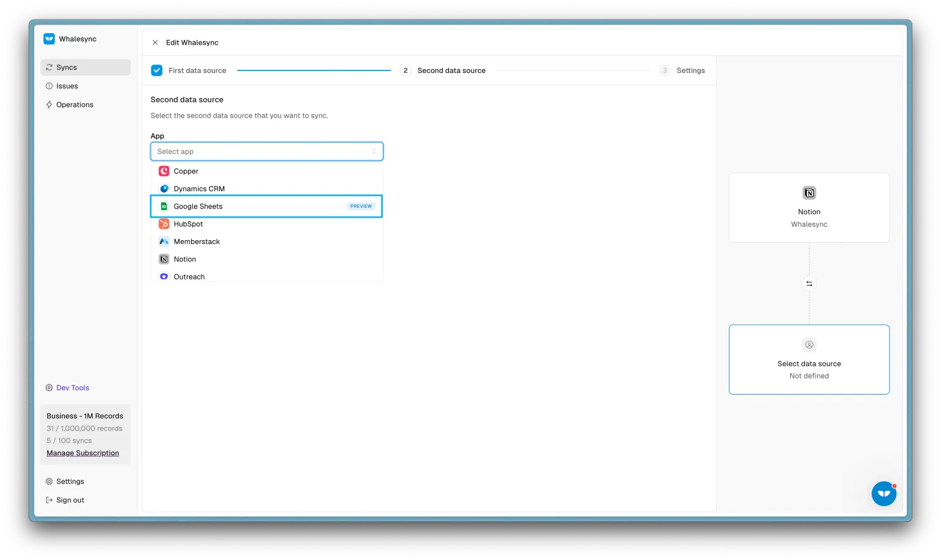Click the HubSpot app icon
Viewport: 941px width, 560px height.
(x=164, y=224)
